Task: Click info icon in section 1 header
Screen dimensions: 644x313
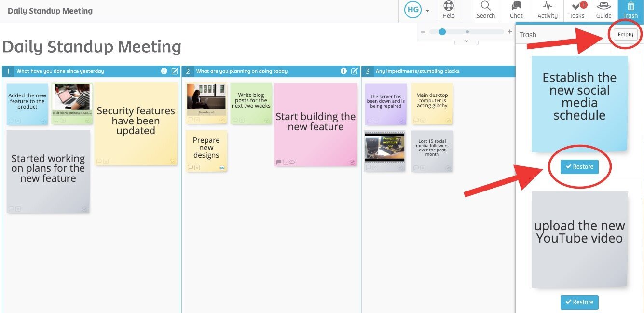Action: pyautogui.click(x=164, y=71)
